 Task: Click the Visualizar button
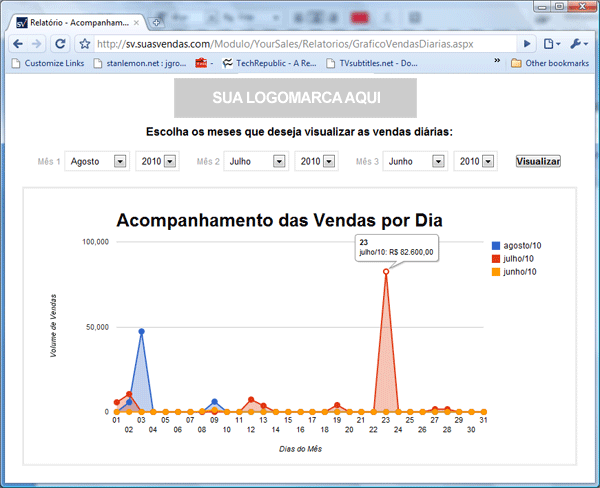(538, 161)
